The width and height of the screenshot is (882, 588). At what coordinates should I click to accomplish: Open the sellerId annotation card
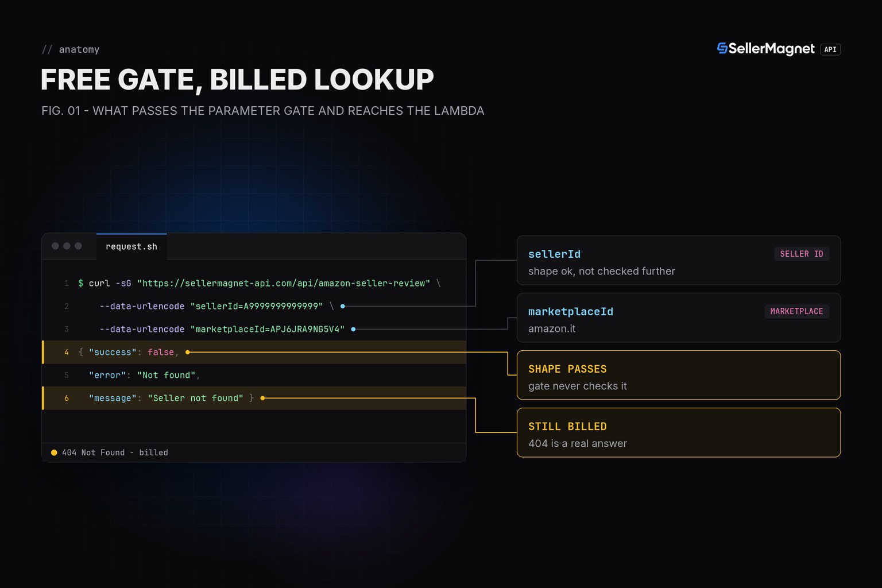(x=679, y=260)
